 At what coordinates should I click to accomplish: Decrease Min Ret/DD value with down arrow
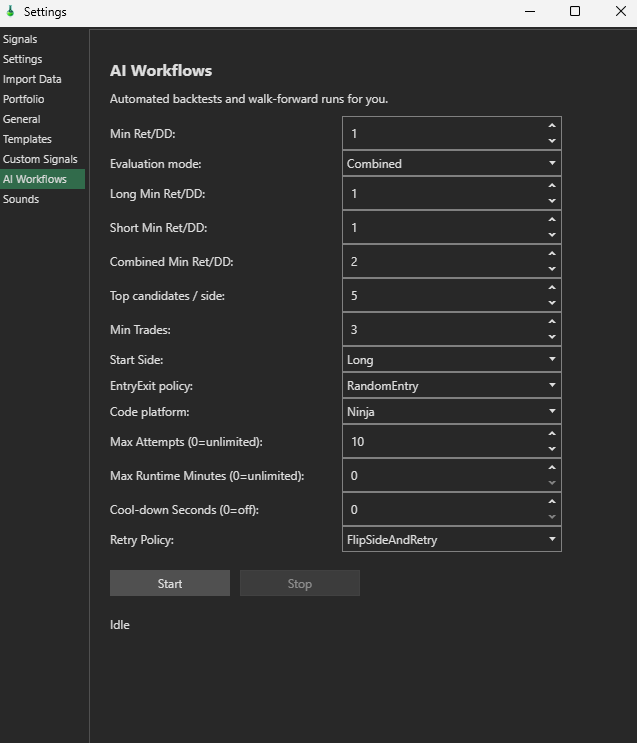tap(552, 141)
